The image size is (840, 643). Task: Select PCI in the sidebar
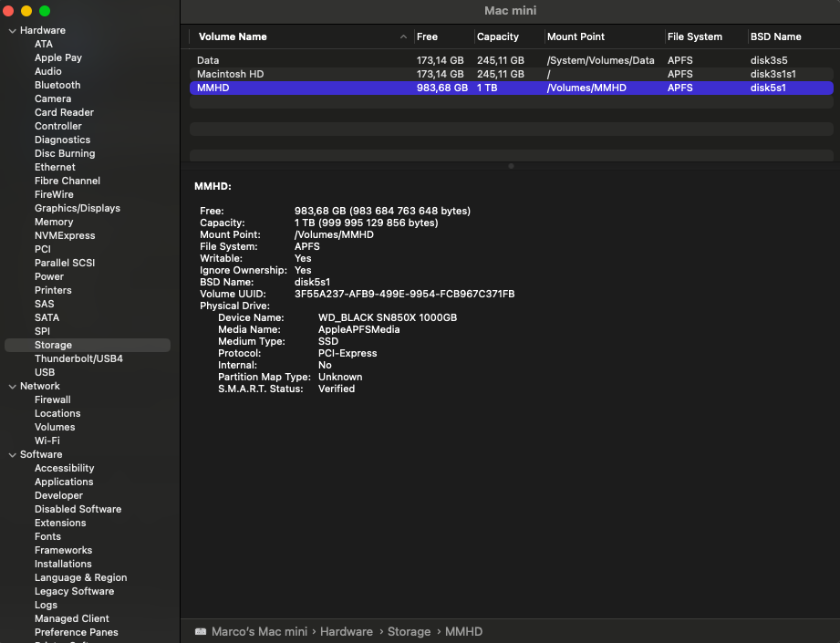43,249
